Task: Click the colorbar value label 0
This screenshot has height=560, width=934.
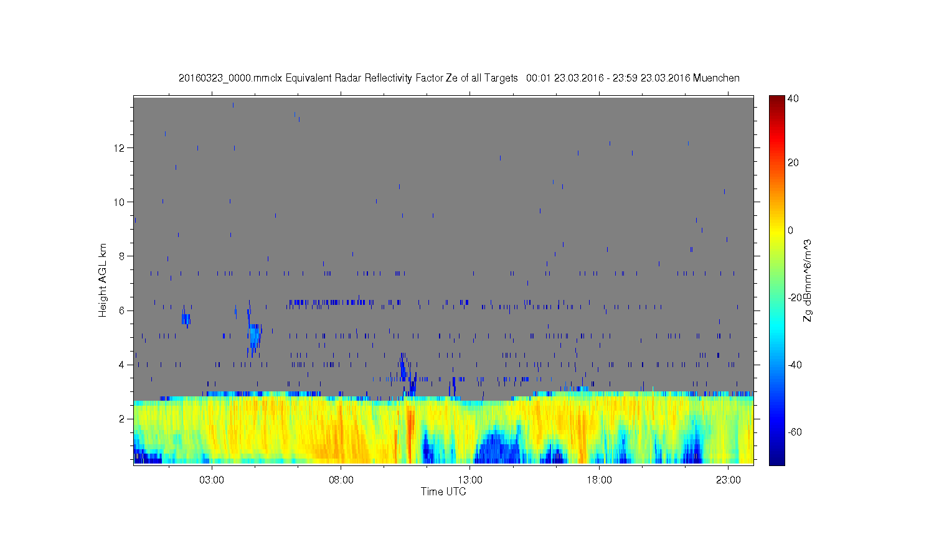Action: pos(791,230)
